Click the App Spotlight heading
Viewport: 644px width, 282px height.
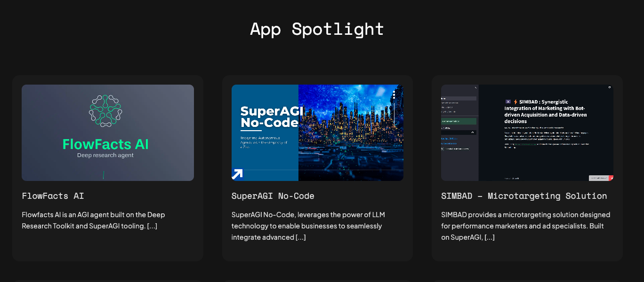317,29
